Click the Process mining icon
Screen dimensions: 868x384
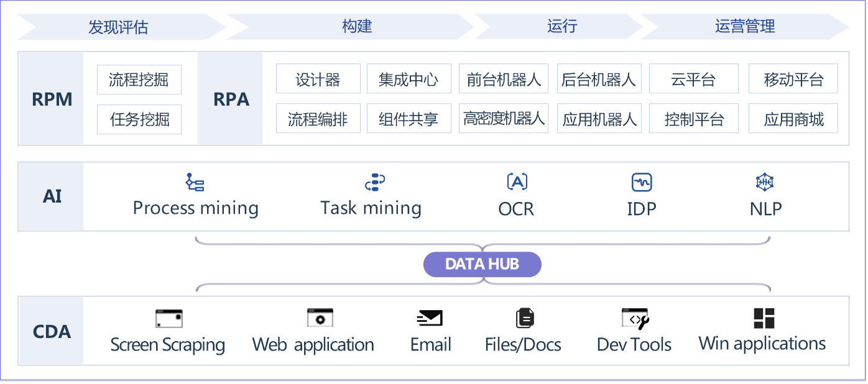(x=195, y=182)
